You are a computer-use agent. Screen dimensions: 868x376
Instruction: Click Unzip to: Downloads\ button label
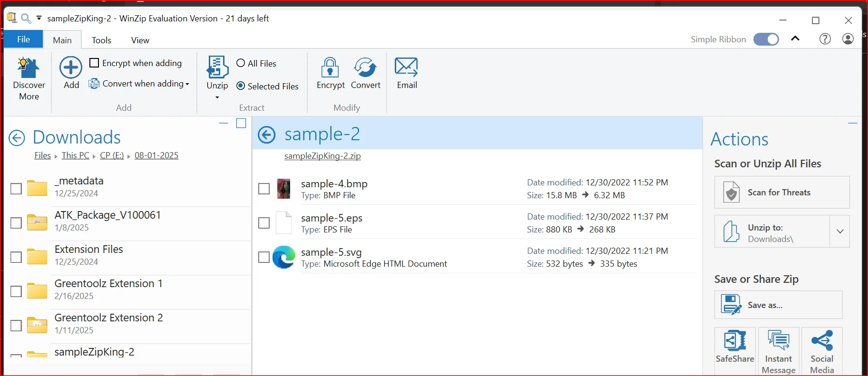point(770,233)
